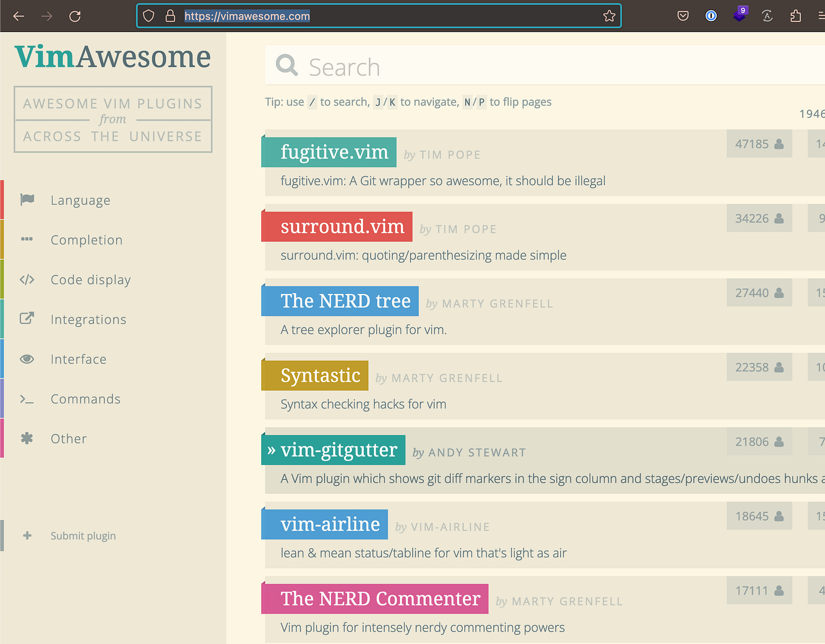825x644 pixels.
Task: Click the Integrations external link icon
Action: [x=27, y=318]
